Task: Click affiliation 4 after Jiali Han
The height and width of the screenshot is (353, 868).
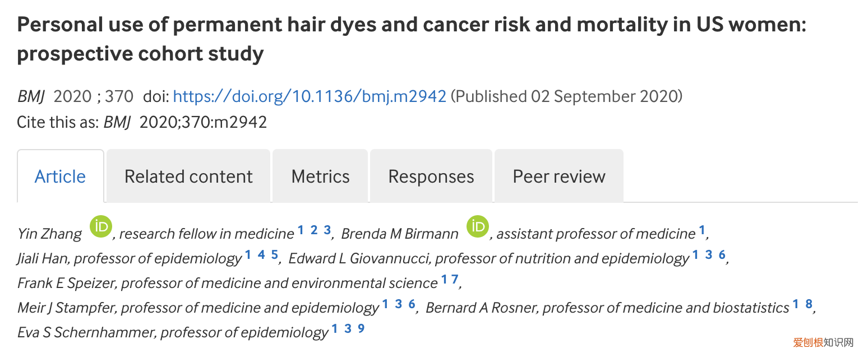Action: click(261, 254)
